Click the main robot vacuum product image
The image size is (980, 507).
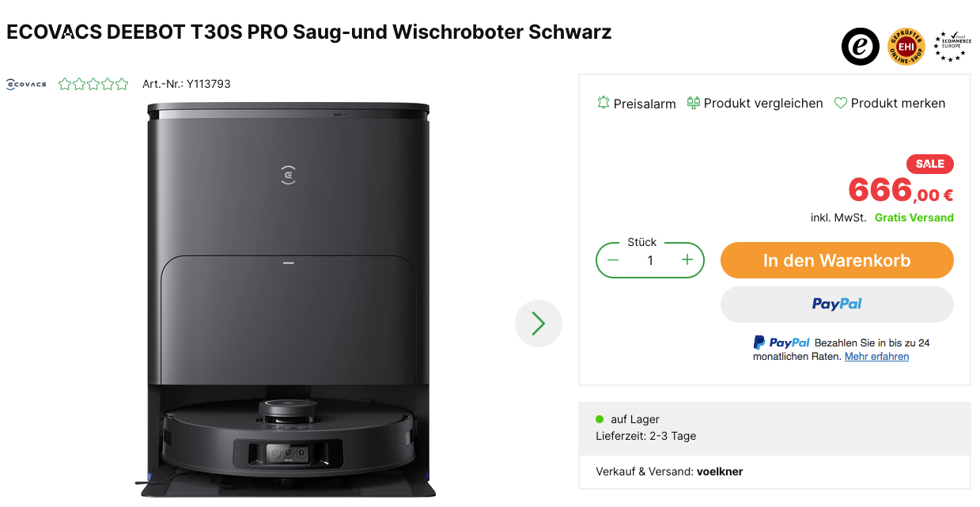coord(289,299)
